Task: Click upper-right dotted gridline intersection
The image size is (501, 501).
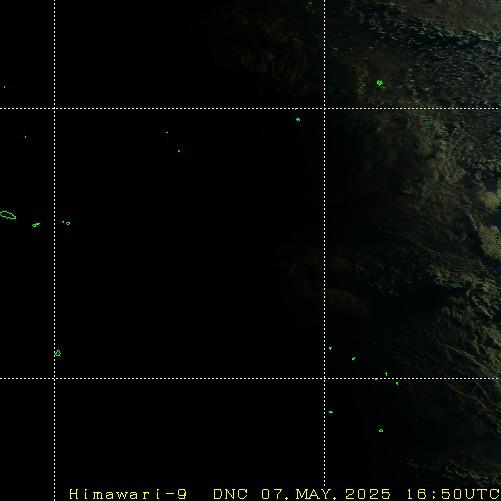Action: point(325,108)
